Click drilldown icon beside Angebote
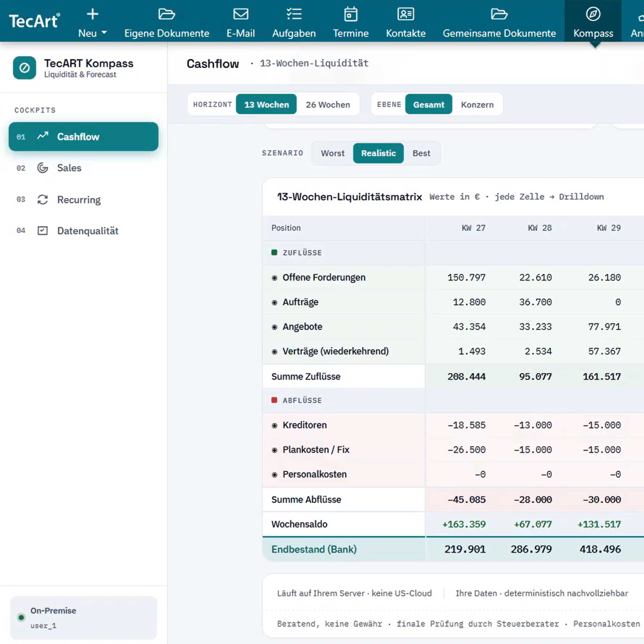Screen dimensions: 644x644 click(x=274, y=327)
